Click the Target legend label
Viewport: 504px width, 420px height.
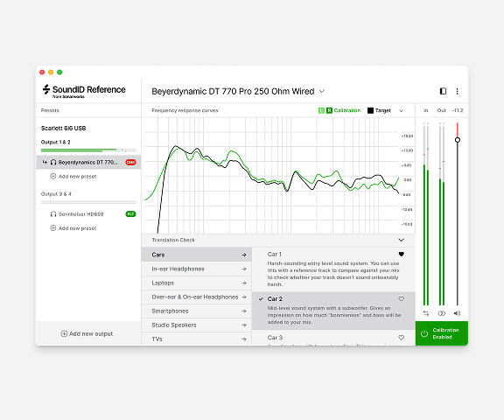[x=383, y=110]
